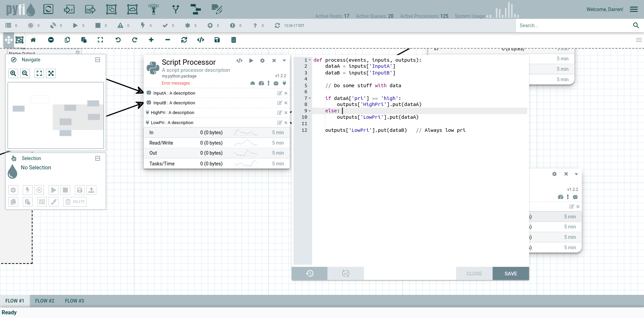Open Script Processor code editor icon

pyautogui.click(x=239, y=61)
